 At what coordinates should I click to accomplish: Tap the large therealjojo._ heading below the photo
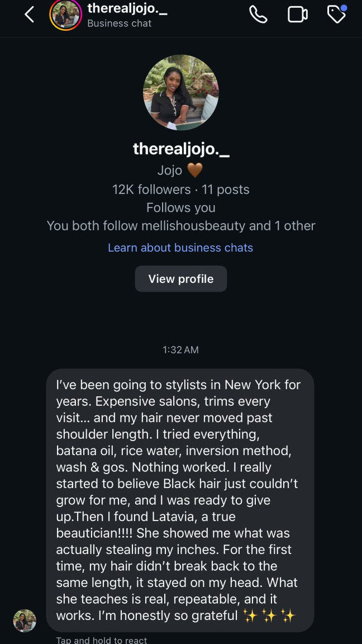click(x=181, y=148)
